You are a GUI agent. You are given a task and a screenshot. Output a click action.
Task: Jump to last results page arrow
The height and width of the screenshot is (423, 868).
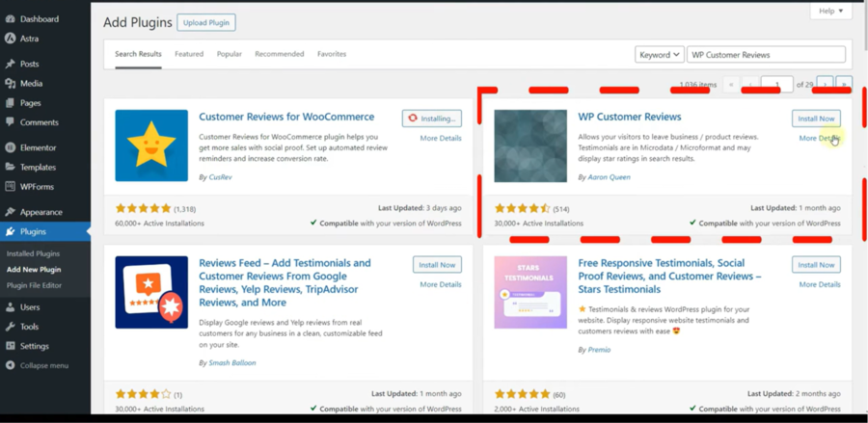pos(844,85)
